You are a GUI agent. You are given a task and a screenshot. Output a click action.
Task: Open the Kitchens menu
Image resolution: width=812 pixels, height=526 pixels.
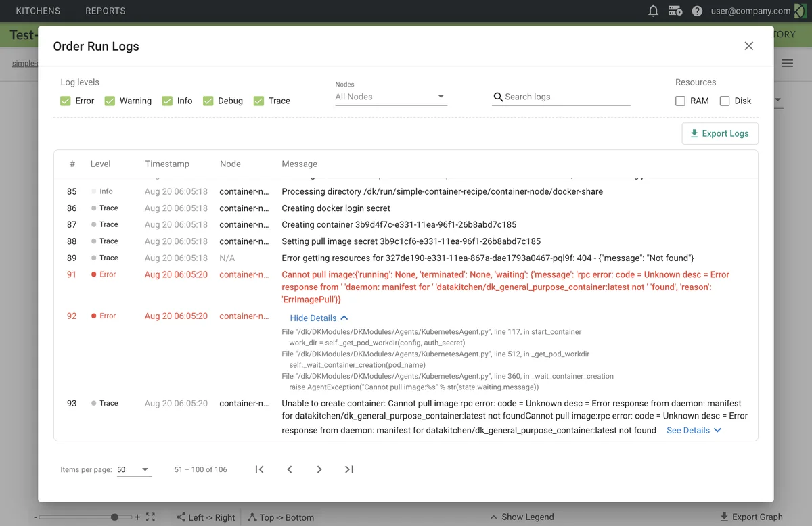(x=38, y=11)
